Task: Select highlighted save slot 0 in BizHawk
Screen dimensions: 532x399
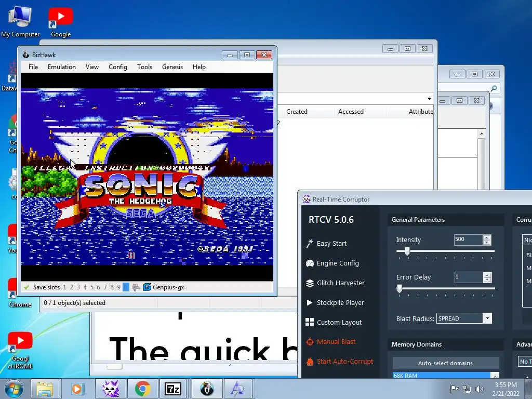Action: (x=126, y=287)
